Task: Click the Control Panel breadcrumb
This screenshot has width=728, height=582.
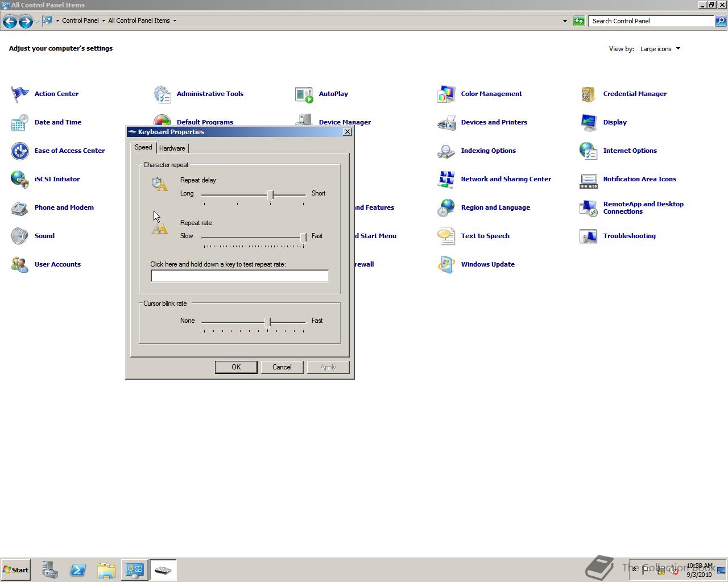Action: pos(80,20)
